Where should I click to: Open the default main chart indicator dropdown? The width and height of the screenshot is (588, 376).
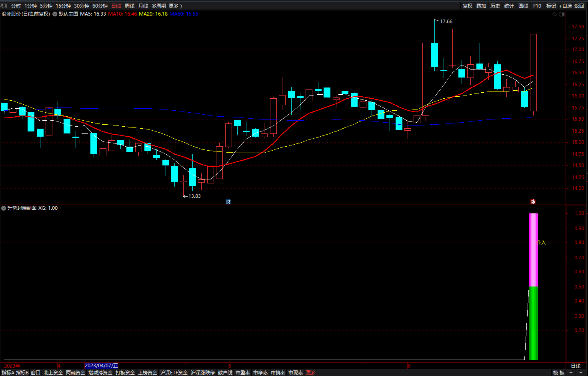[55, 14]
